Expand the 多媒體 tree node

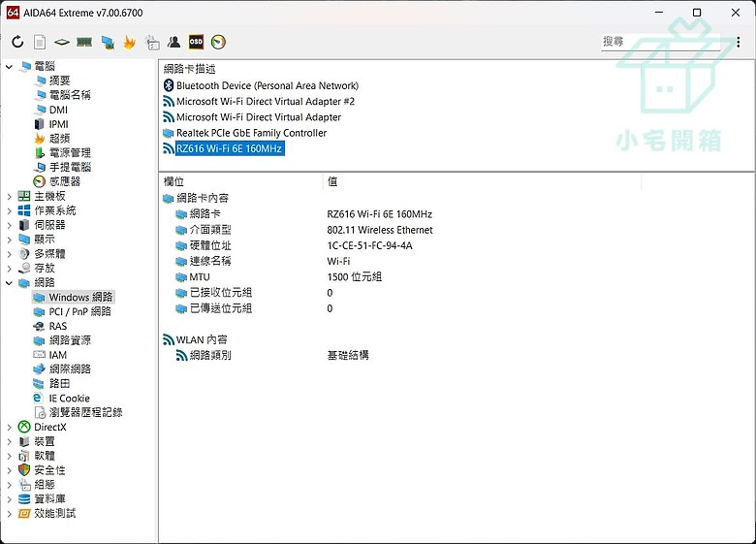point(9,254)
